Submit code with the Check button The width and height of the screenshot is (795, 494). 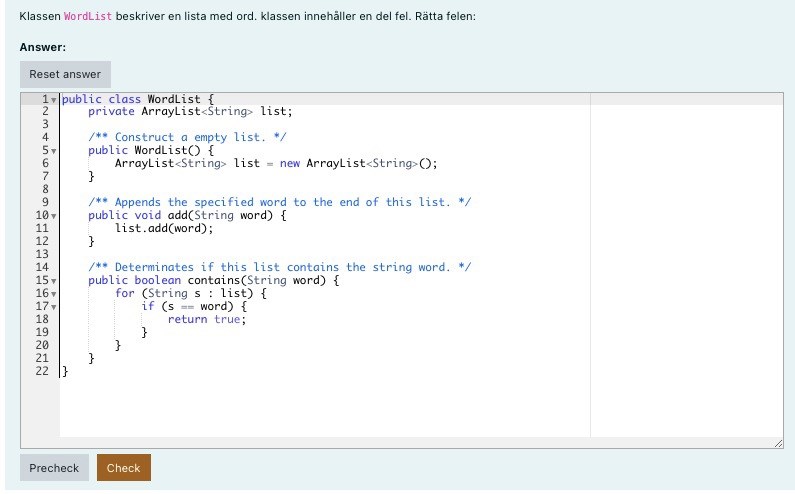pos(123,467)
